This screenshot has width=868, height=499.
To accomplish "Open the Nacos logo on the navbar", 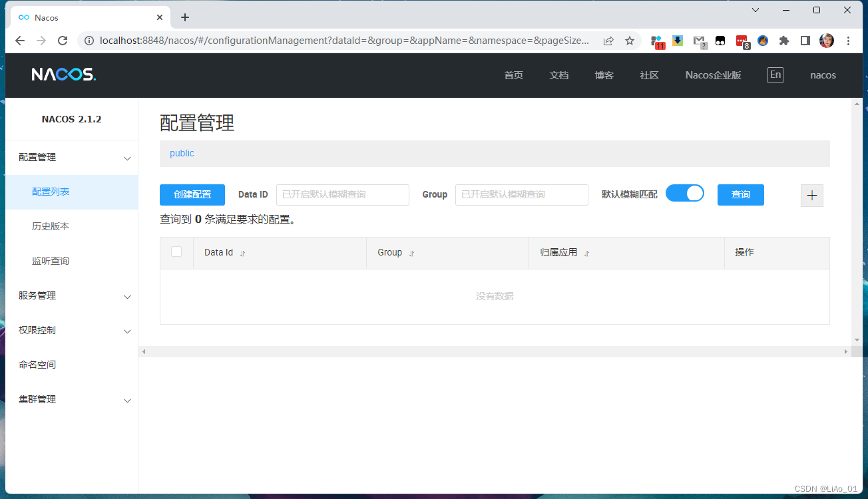I will pos(63,75).
